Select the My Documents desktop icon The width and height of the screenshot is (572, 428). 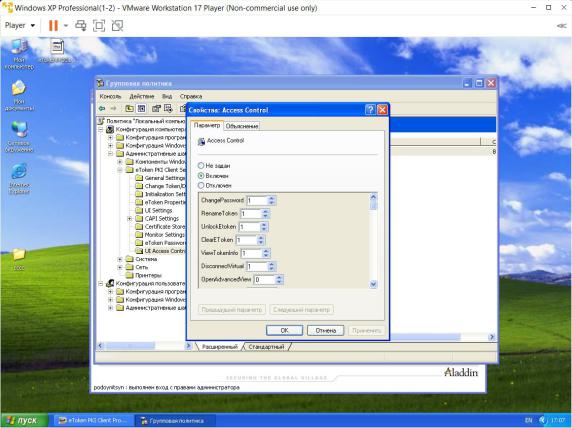pos(19,96)
